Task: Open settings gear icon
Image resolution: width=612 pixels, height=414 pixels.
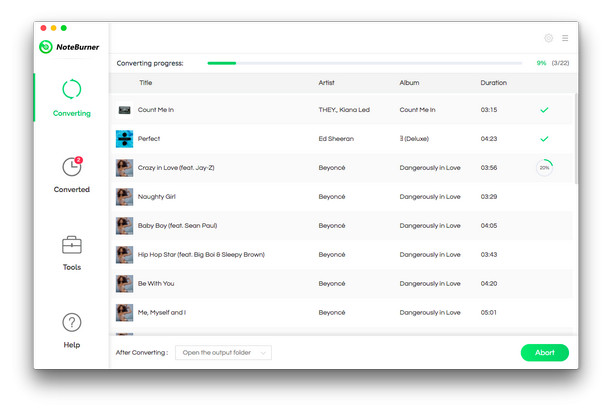Action: coord(548,38)
